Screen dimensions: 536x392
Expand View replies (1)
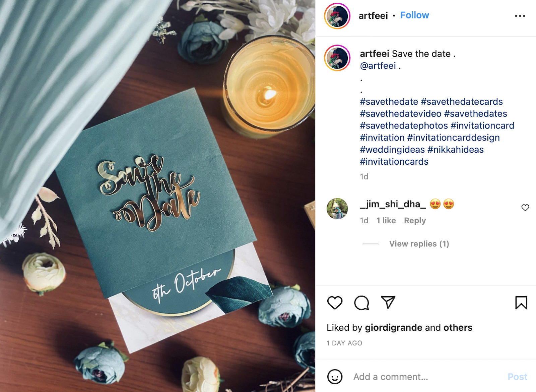click(419, 244)
